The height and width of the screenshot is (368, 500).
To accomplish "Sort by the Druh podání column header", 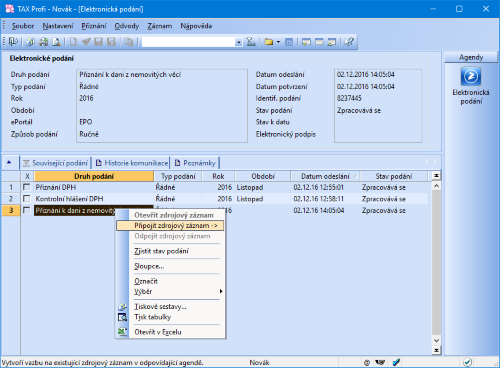I will (94, 176).
